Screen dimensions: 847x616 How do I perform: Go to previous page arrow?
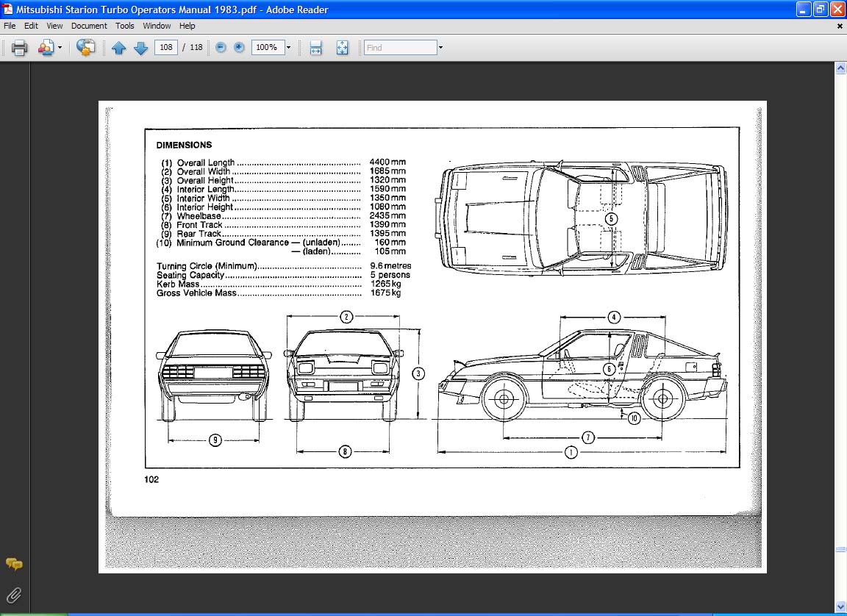[x=119, y=48]
